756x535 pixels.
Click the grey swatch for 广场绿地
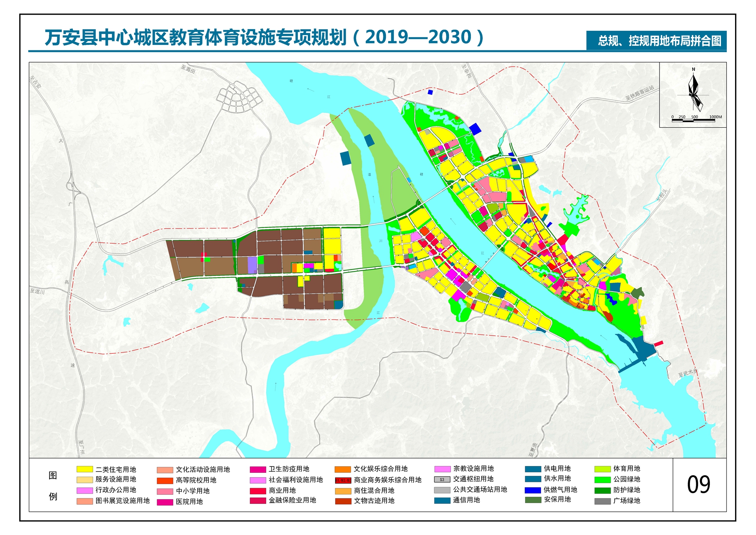(602, 501)
